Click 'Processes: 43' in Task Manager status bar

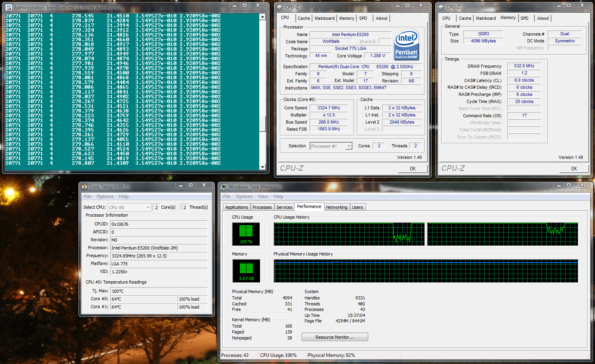pos(235,355)
